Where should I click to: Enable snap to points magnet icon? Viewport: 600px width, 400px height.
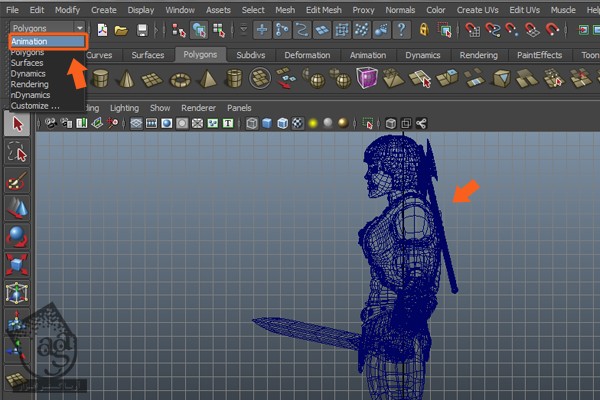tap(512, 30)
